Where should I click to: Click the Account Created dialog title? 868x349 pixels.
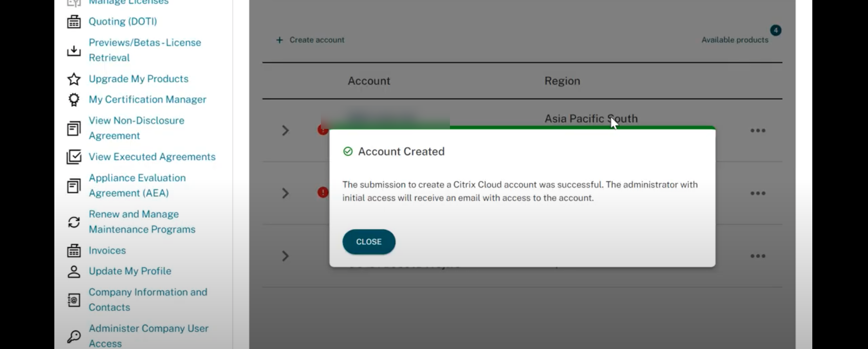pos(401,151)
